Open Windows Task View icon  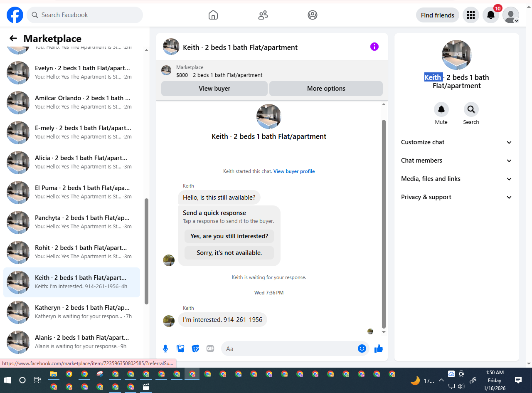pyautogui.click(x=37, y=380)
